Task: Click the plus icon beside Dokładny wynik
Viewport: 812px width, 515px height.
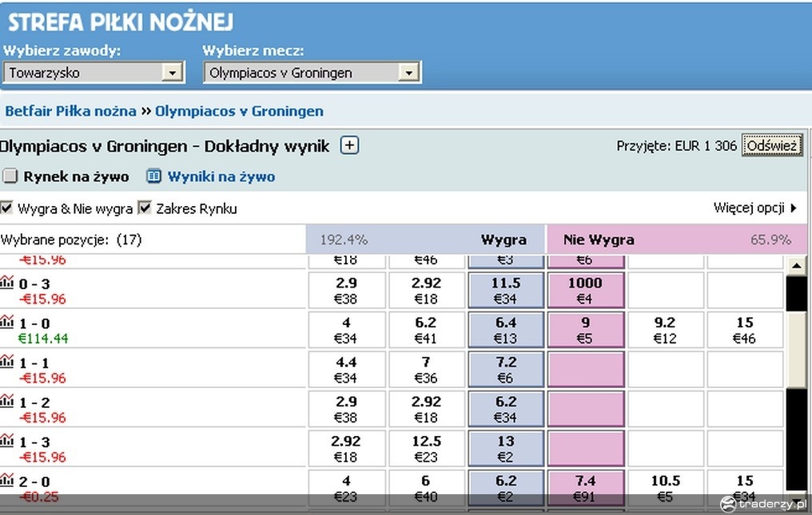Action: point(349,145)
